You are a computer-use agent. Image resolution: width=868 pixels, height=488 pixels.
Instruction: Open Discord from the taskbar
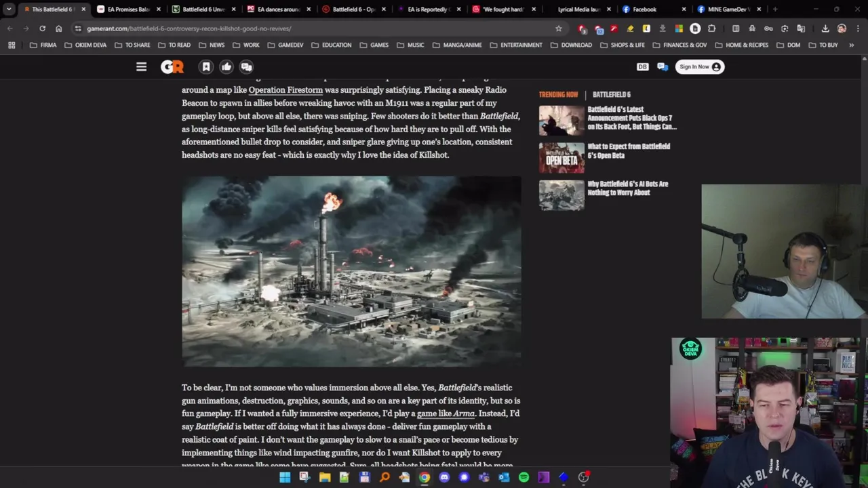[x=444, y=477]
